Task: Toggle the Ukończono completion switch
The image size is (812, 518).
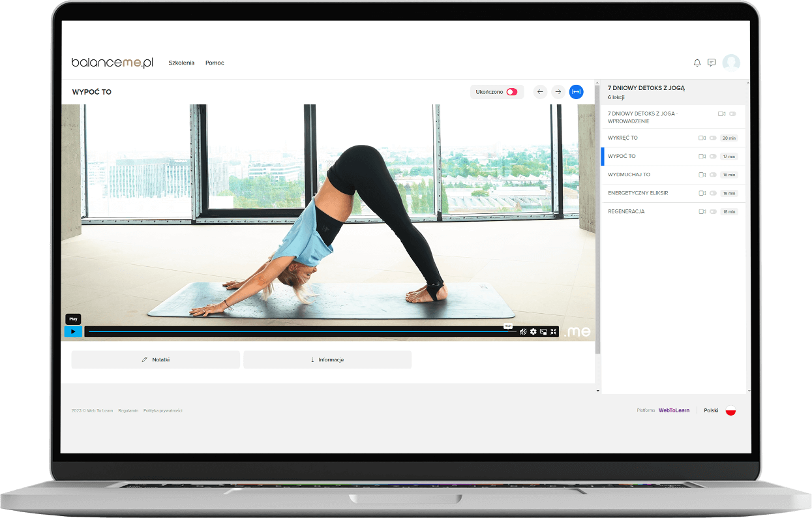Action: tap(512, 92)
